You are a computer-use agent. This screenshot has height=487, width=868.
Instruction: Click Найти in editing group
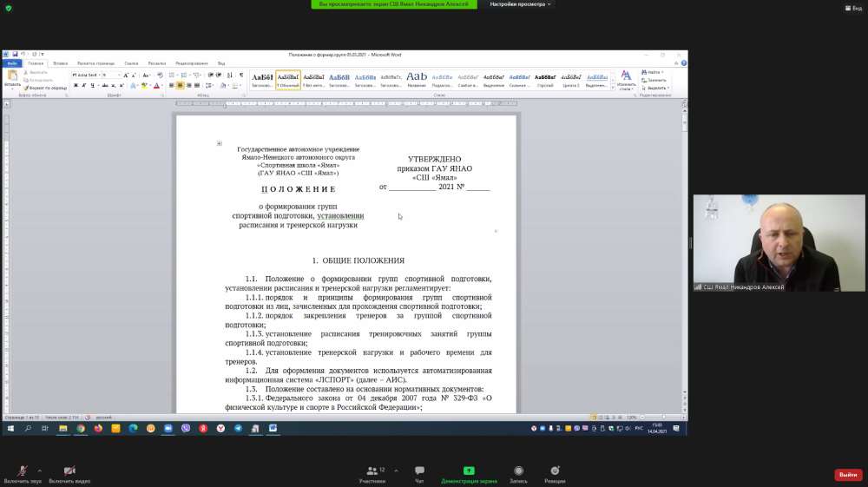(x=653, y=73)
